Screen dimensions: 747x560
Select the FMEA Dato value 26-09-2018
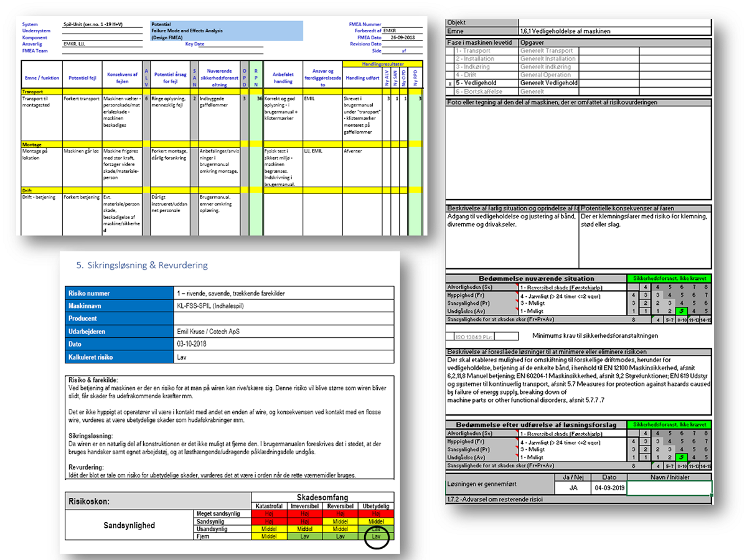403,37
